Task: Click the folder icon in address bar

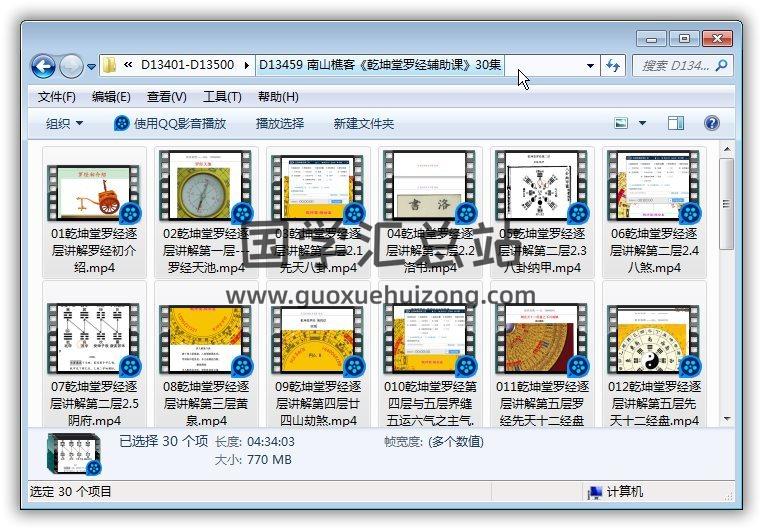Action: pos(110,65)
